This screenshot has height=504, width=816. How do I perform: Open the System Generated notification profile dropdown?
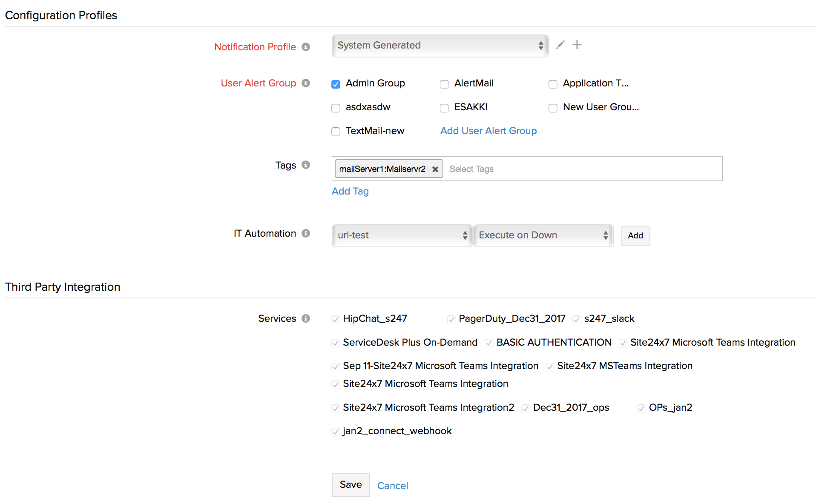(x=440, y=46)
